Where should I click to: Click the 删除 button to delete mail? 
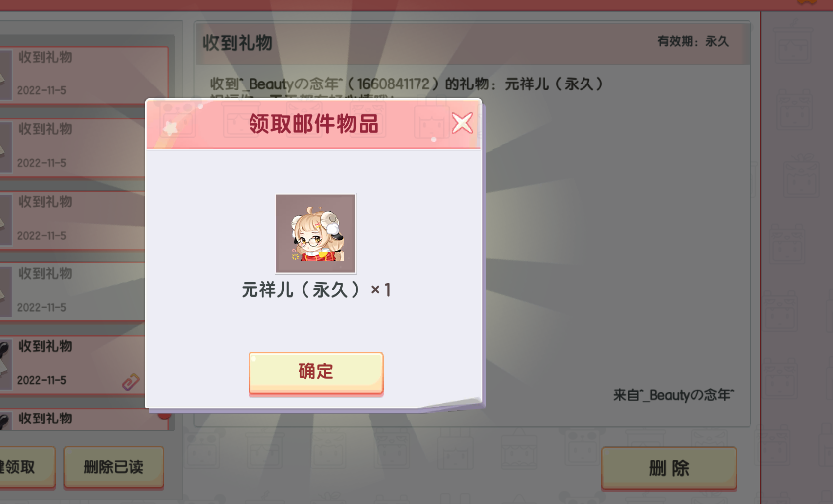coord(669,468)
